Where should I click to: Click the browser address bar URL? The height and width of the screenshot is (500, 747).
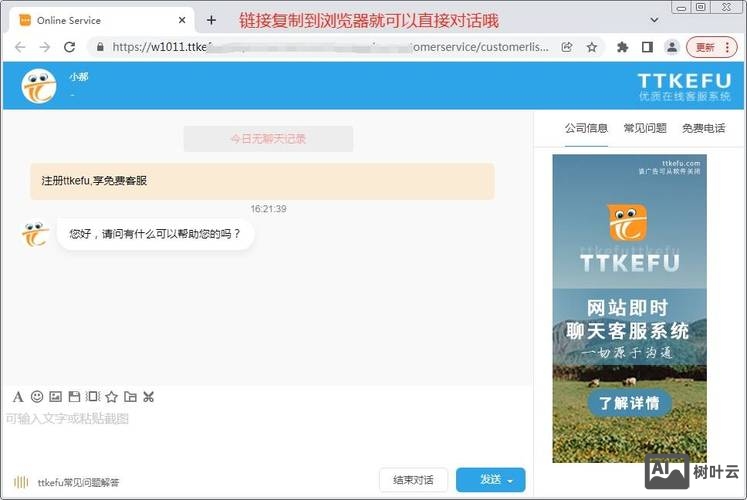(330, 47)
